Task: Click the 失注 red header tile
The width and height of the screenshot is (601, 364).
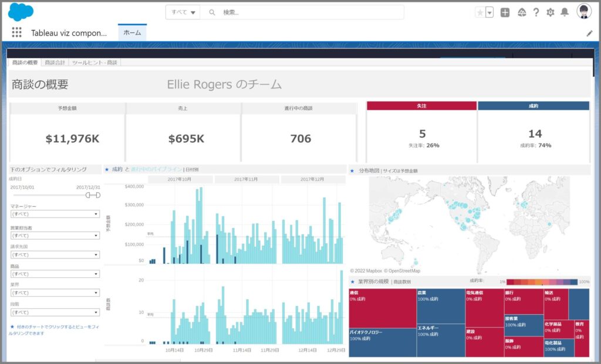Action: coord(421,106)
